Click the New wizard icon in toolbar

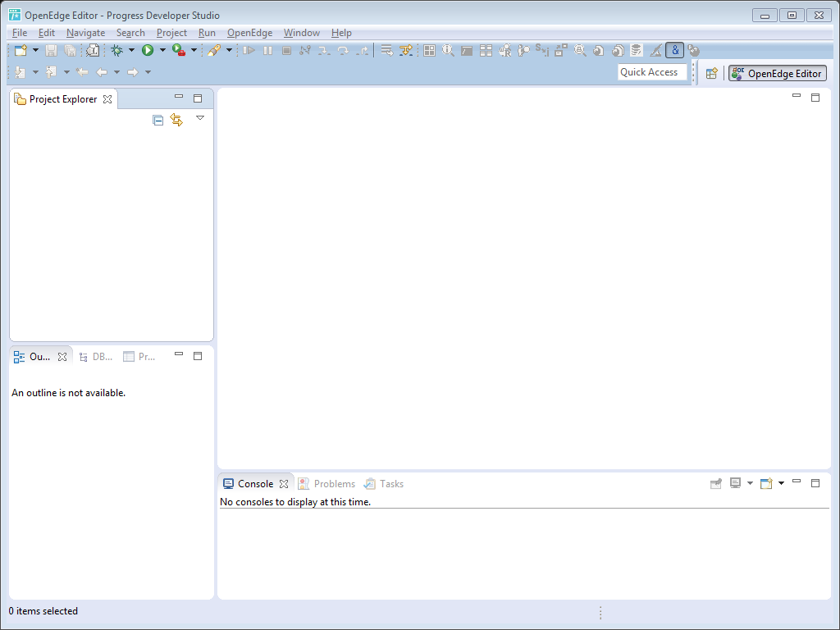coord(21,50)
